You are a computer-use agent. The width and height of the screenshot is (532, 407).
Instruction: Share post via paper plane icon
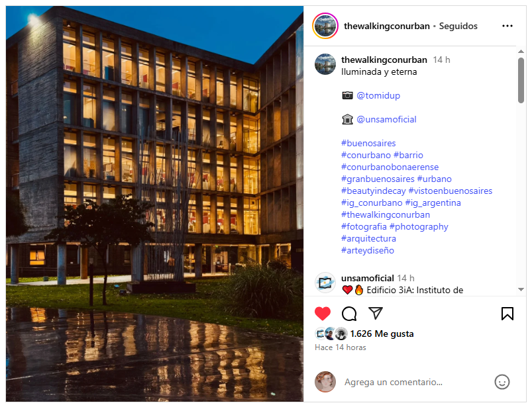(x=376, y=313)
